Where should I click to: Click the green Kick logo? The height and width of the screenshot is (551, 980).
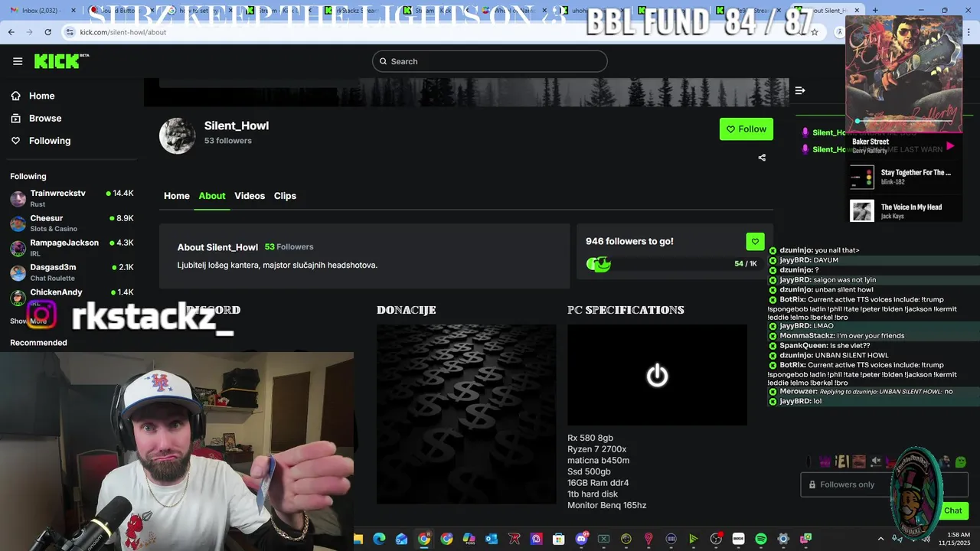[x=61, y=61]
